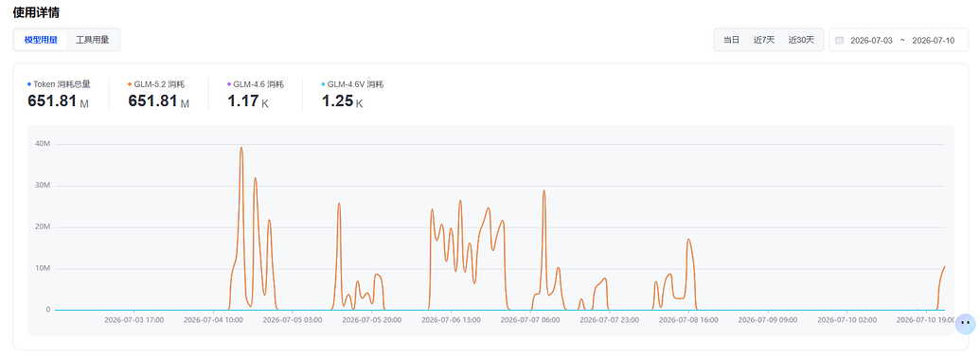Click the 2026-07-07 23:00 axis label

point(610,319)
